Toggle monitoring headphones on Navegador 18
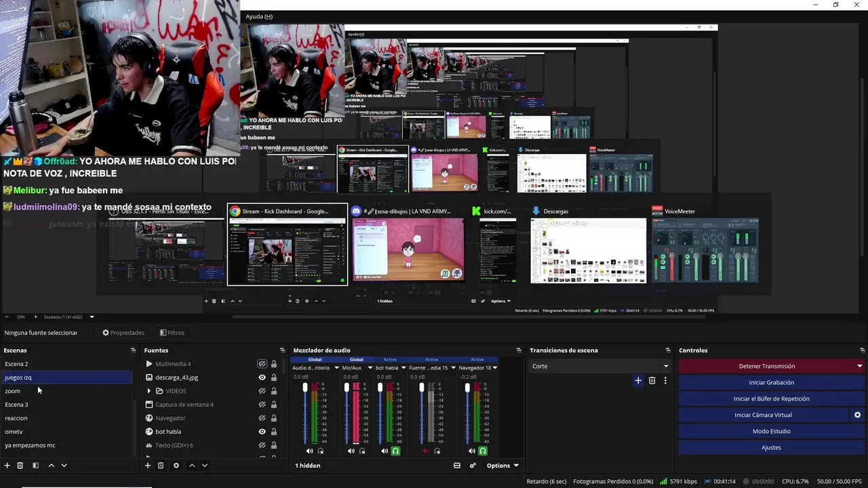Image resolution: width=868 pixels, height=488 pixels. pyautogui.click(x=483, y=451)
